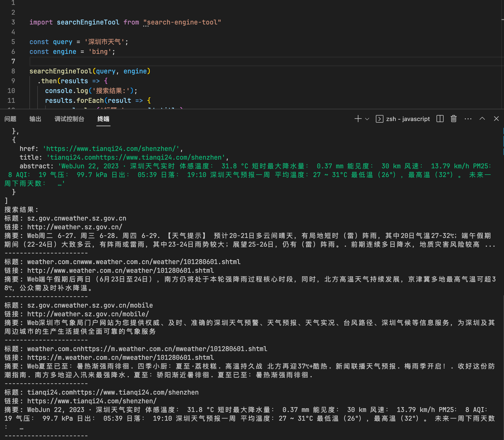Viewport: 504px width, 440px height.
Task: Select the 终端 tab
Action: (x=103, y=119)
